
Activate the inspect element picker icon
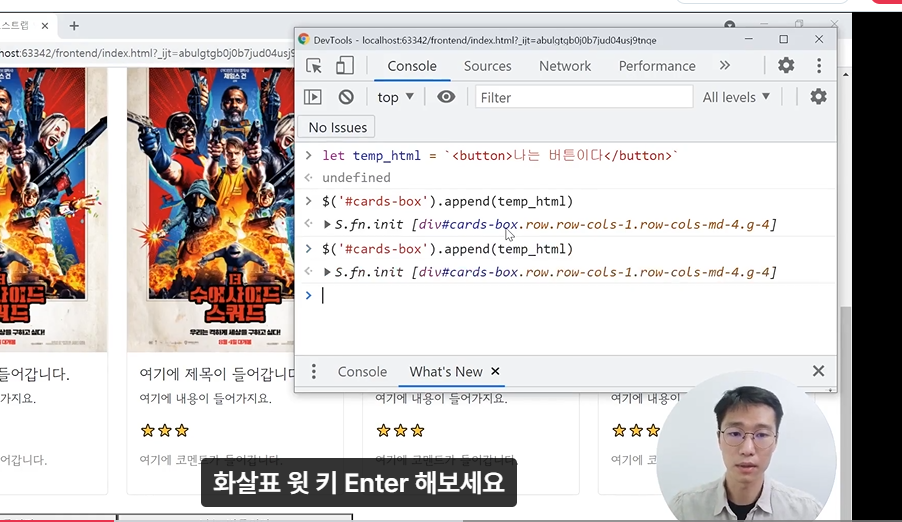314,66
